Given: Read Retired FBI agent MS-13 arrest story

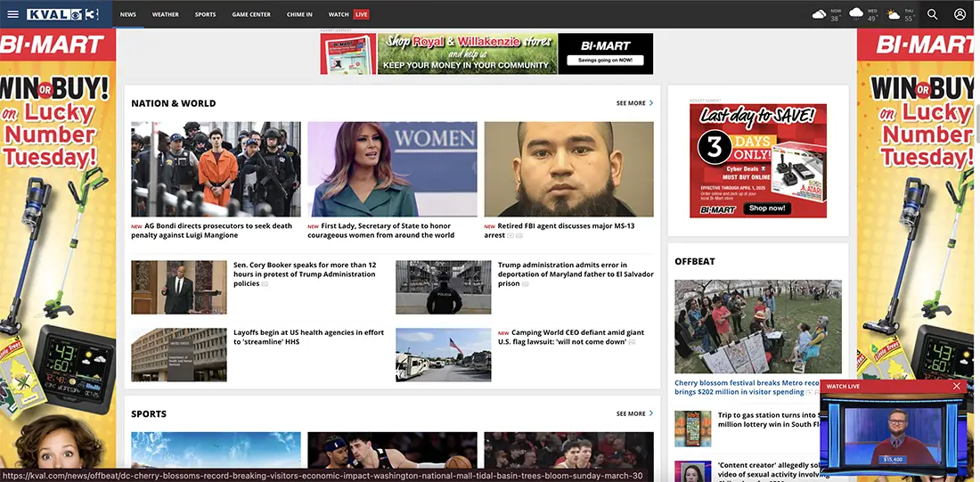Looking at the screenshot, I should (559, 231).
